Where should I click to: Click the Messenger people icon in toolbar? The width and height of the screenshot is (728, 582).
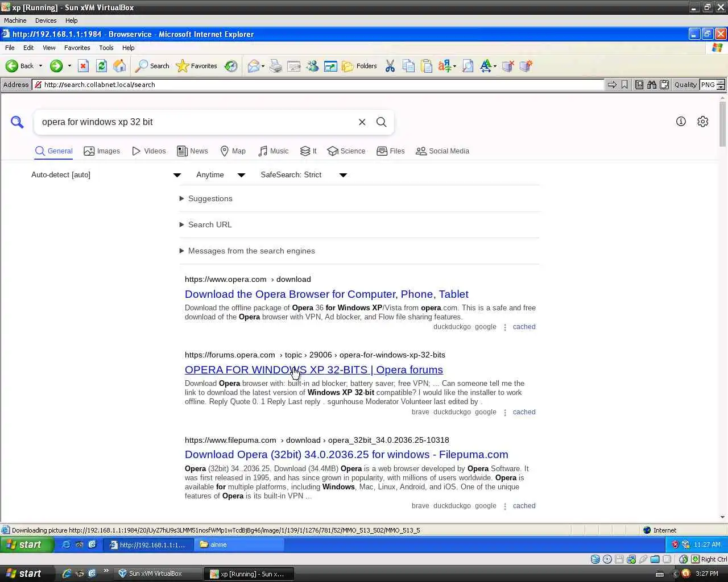pos(312,66)
